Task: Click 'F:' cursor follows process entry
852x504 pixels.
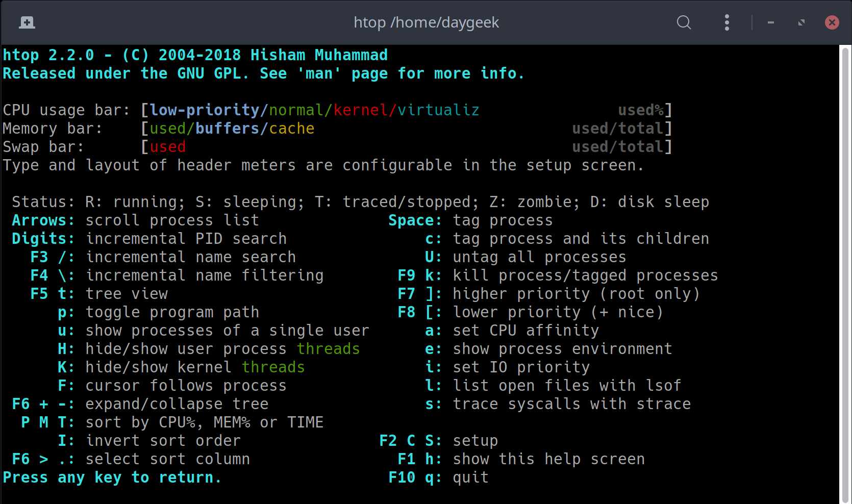Action: [172, 386]
